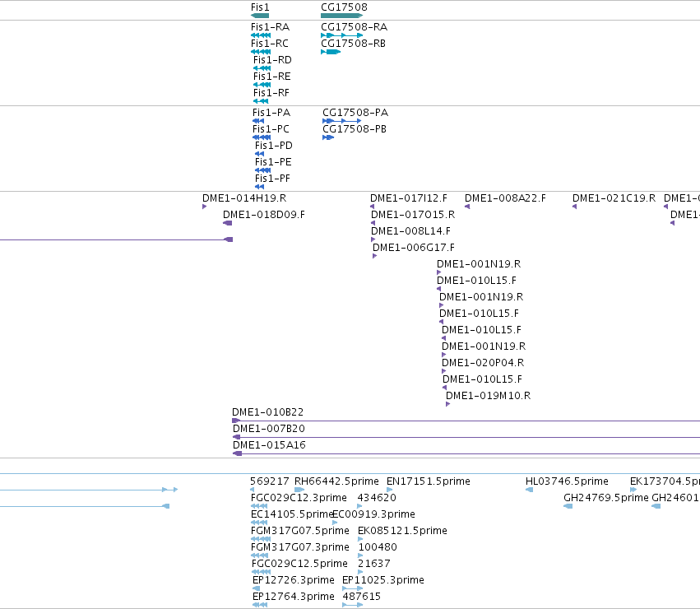The image size is (700, 609).
Task: Click the FGC029C12.3prime EST glyph
Action: (259, 507)
